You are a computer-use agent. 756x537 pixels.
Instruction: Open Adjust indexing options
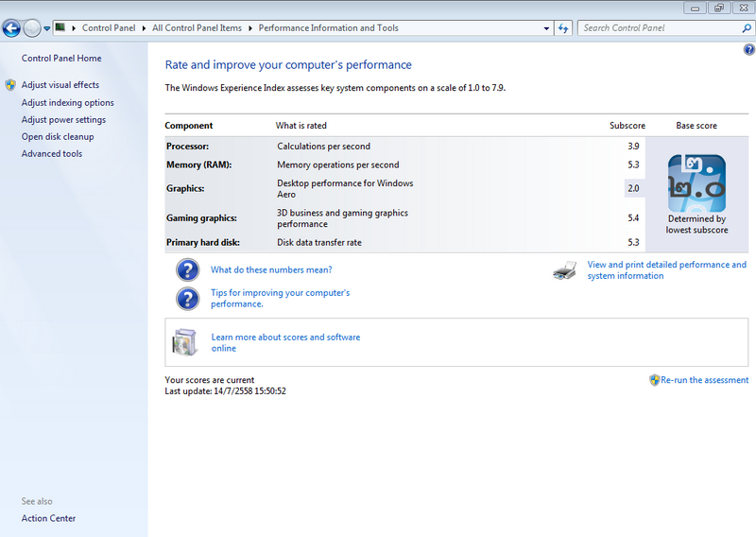pyautogui.click(x=67, y=103)
